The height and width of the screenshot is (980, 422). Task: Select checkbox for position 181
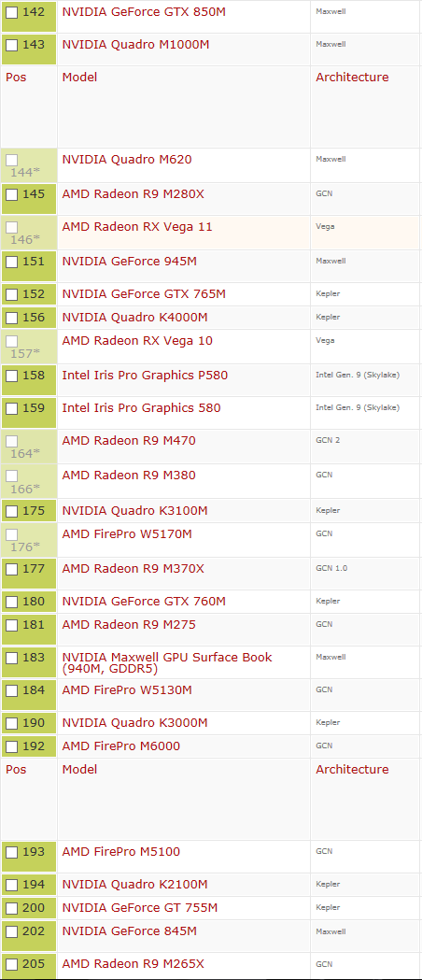[x=12, y=625]
